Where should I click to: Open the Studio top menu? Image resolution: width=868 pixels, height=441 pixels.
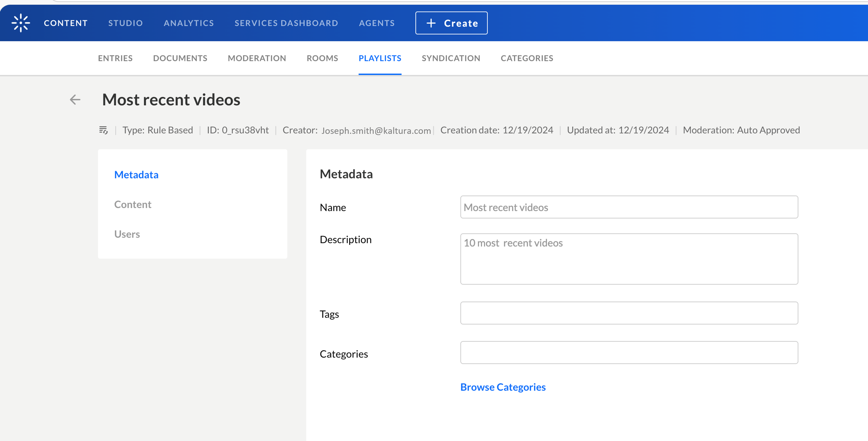tap(125, 23)
